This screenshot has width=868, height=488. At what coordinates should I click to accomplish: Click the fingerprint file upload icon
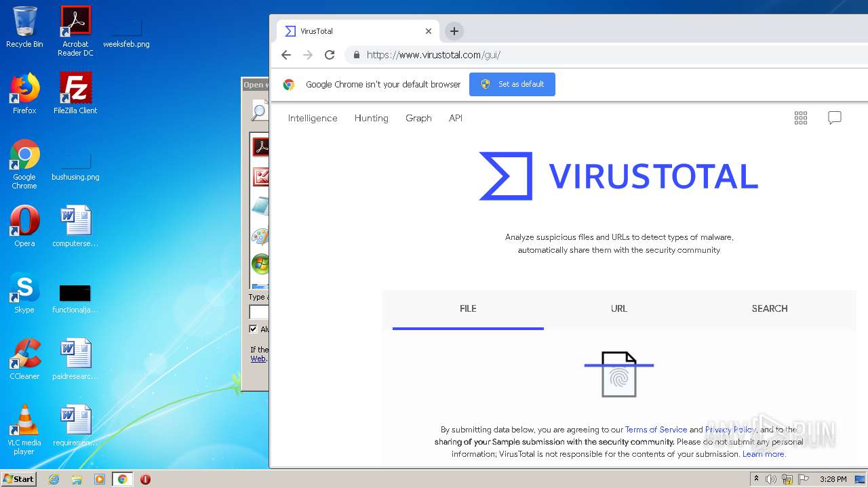pos(619,374)
